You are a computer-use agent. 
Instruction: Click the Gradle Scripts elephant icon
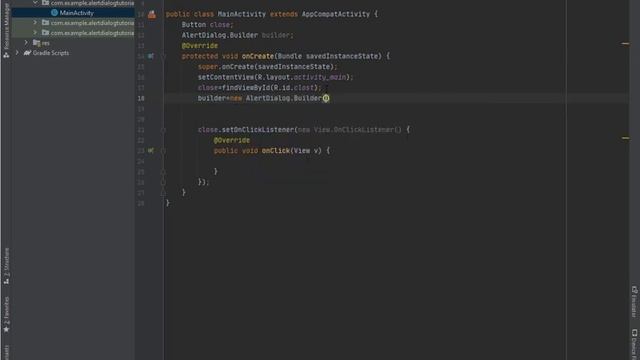pyautogui.click(x=27, y=53)
